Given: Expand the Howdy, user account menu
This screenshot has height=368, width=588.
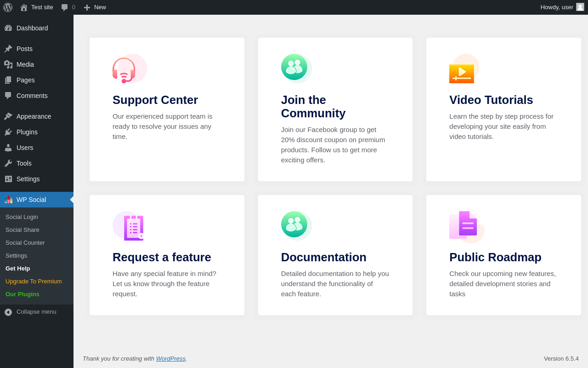Looking at the screenshot, I should point(556,7).
